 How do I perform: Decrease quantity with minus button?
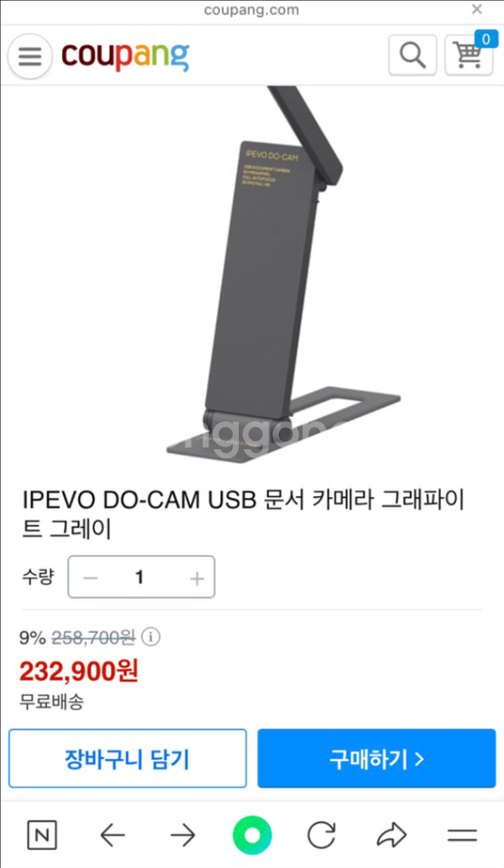(90, 578)
